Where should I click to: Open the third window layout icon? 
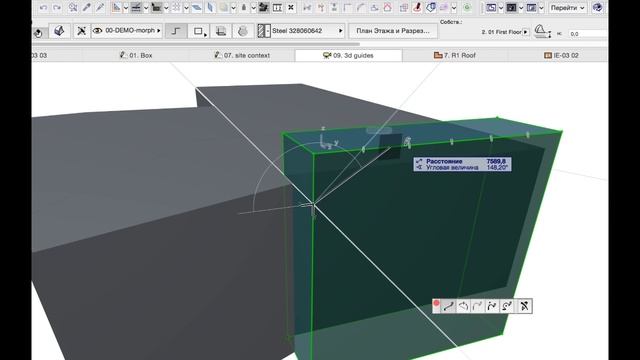(x=531, y=7)
